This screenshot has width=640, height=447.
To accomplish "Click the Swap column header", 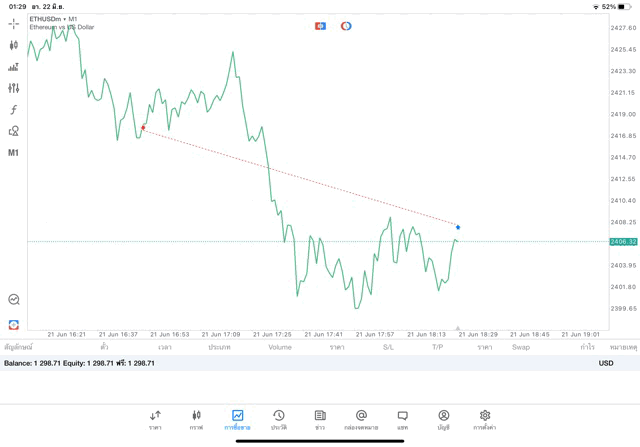I will [x=521, y=347].
